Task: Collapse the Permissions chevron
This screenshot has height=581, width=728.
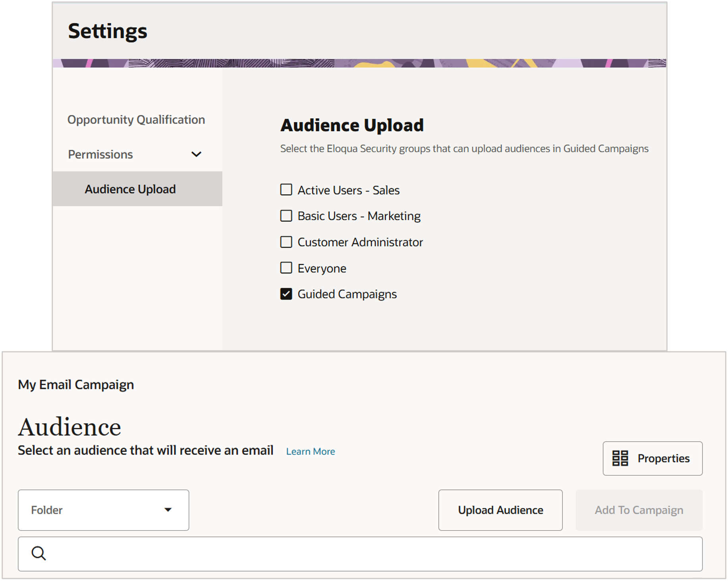Action: tap(196, 154)
